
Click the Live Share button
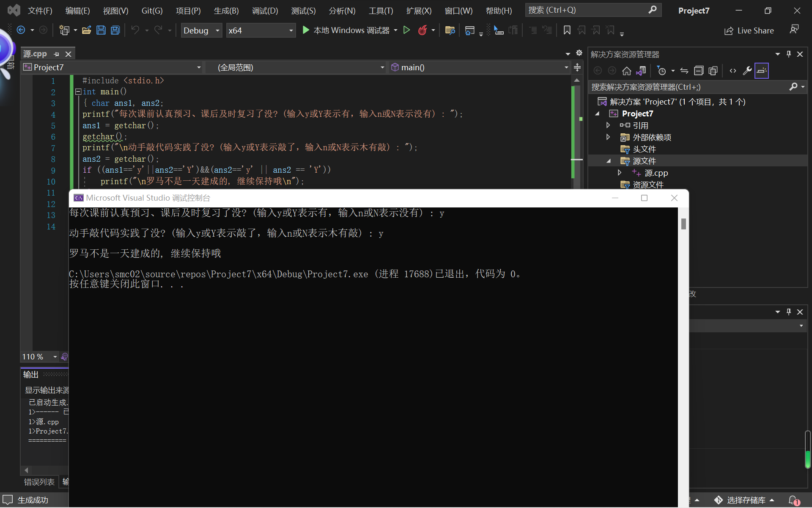click(749, 30)
